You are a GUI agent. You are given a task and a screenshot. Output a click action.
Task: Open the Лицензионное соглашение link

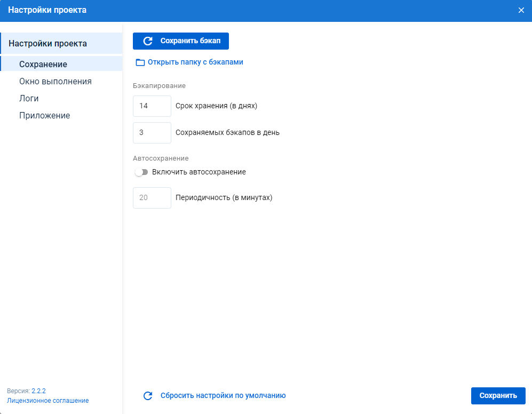(48, 401)
